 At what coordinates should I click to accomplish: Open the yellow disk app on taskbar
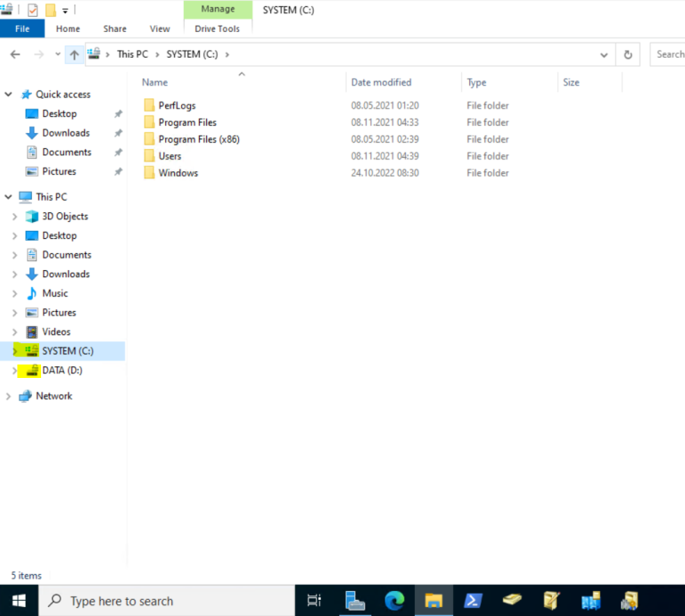[x=512, y=600]
